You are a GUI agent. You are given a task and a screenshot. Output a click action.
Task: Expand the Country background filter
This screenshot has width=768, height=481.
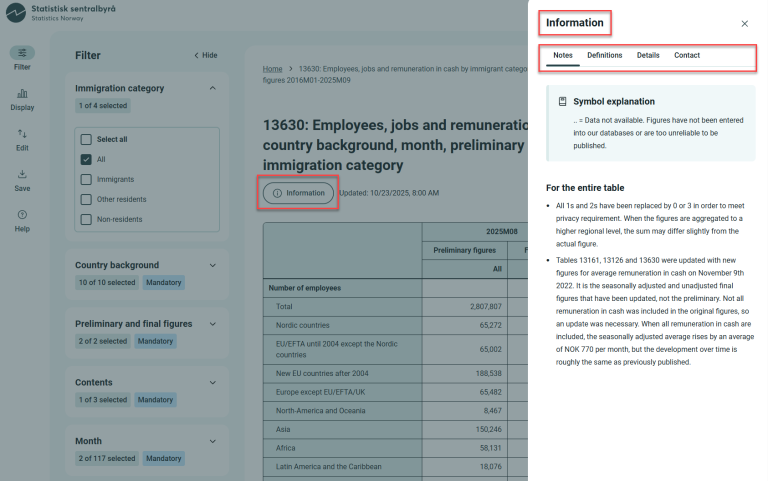(x=212, y=265)
